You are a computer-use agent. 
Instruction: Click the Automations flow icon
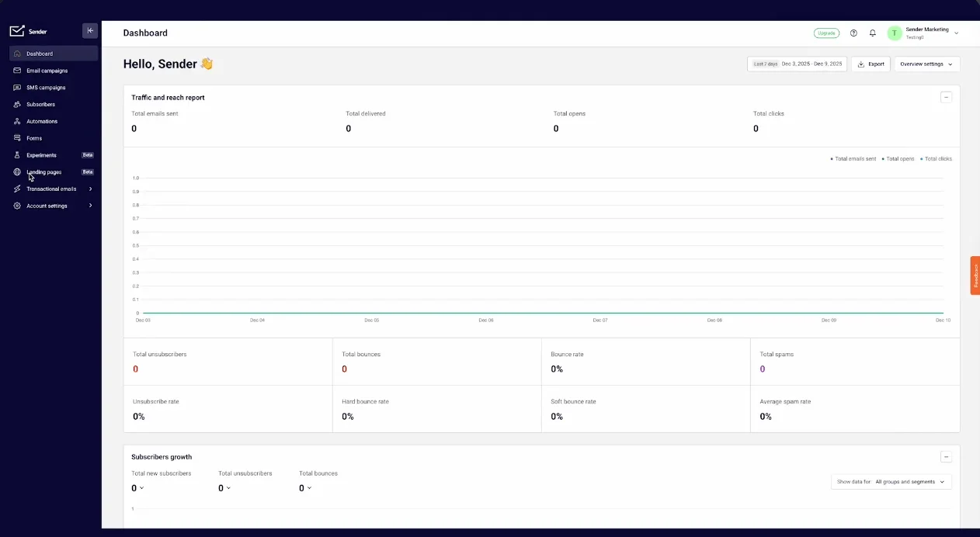[17, 121]
